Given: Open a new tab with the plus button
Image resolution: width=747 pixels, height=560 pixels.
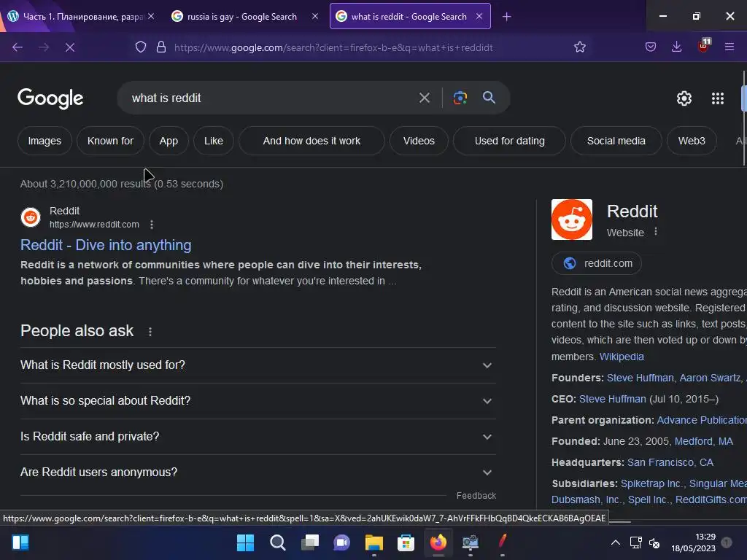Looking at the screenshot, I should click(507, 17).
